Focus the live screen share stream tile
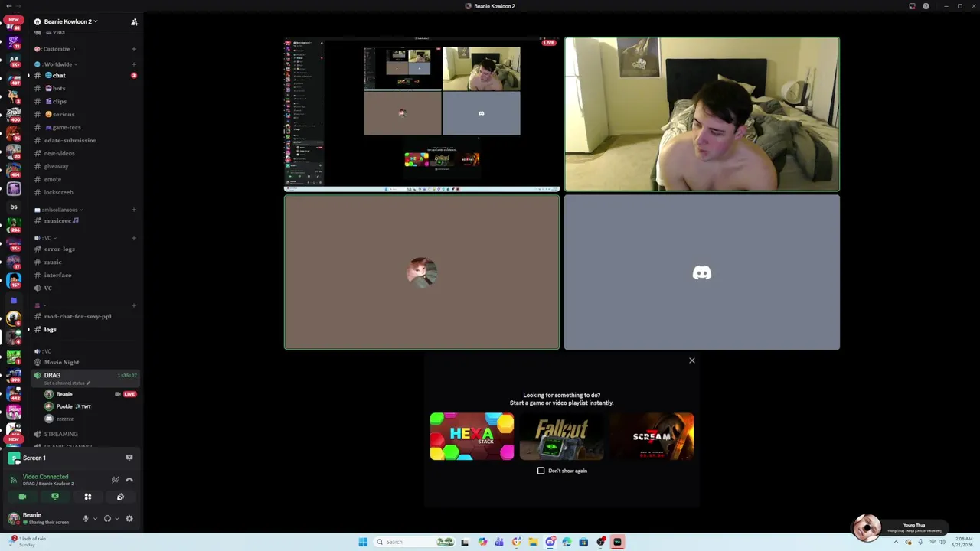Image resolution: width=980 pixels, height=551 pixels. 422,114
